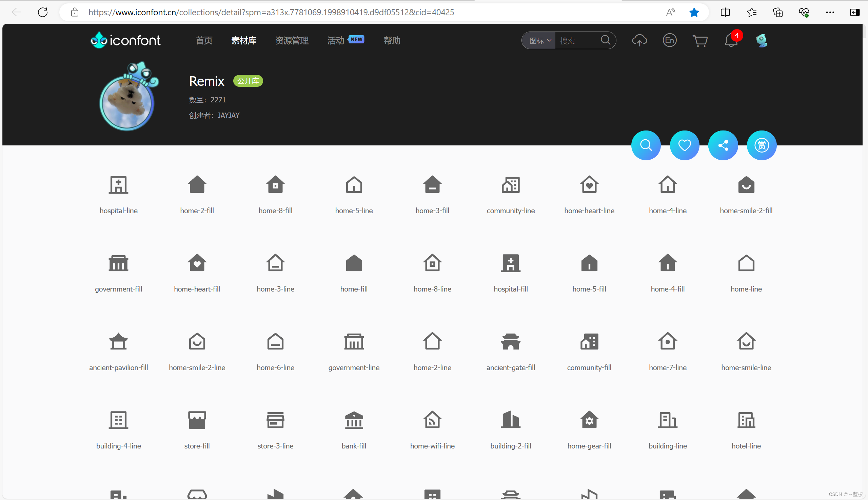This screenshot has height=500, width=868.
Task: Click the round 赏 reward button
Action: coord(762,145)
